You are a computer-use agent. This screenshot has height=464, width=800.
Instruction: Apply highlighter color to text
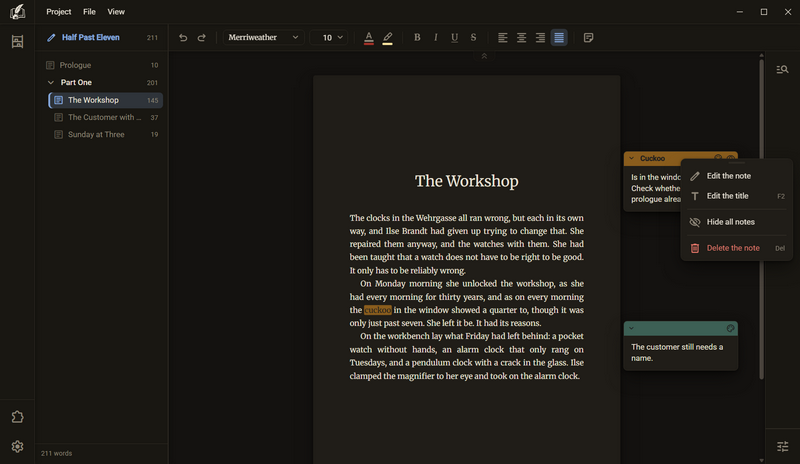tap(388, 37)
